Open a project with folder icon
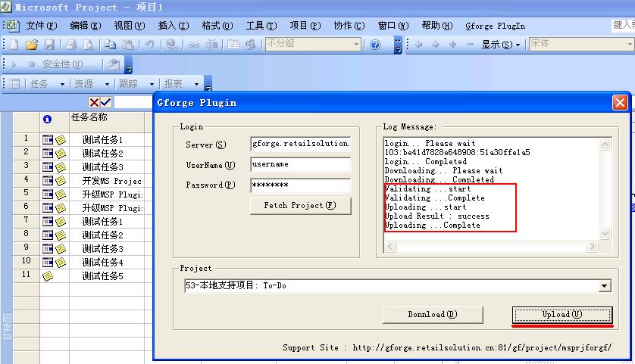This screenshot has height=364, width=635. pos(32,44)
